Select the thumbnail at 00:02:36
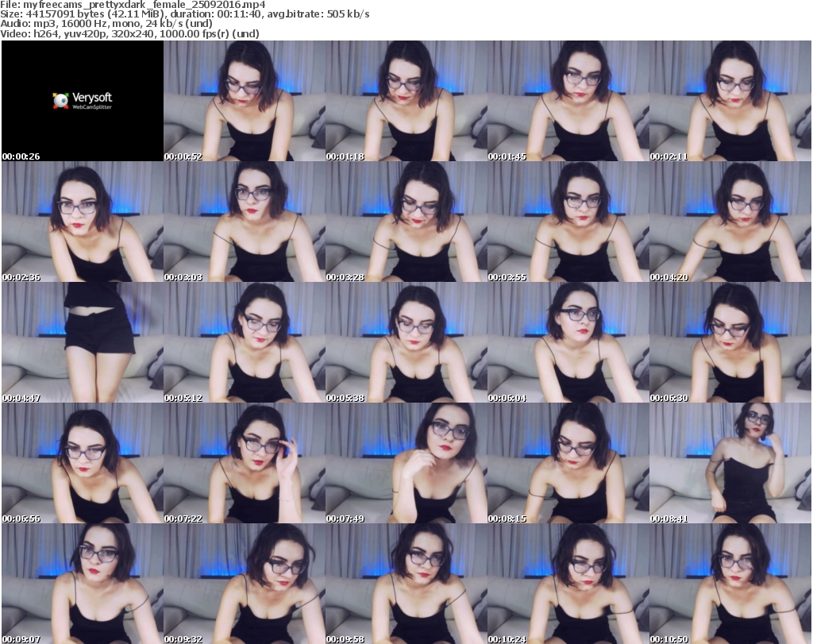 coord(83,222)
